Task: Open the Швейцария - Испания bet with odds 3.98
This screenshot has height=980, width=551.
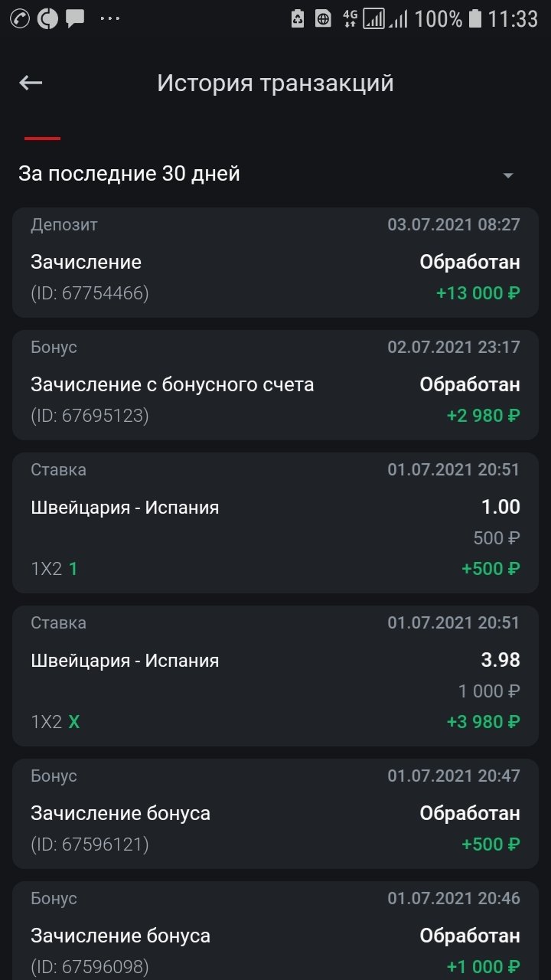Action: click(275, 676)
